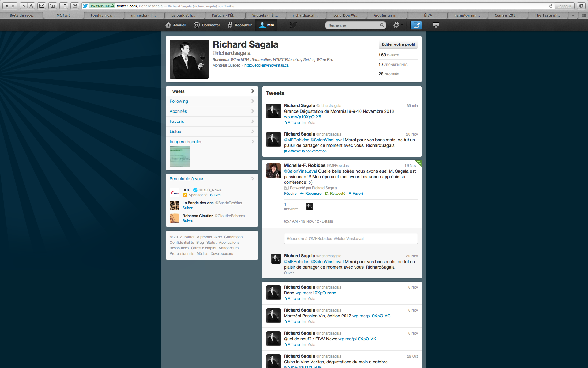The image size is (588, 368).
Task: Open the Connecter tab
Action: pyautogui.click(x=207, y=25)
